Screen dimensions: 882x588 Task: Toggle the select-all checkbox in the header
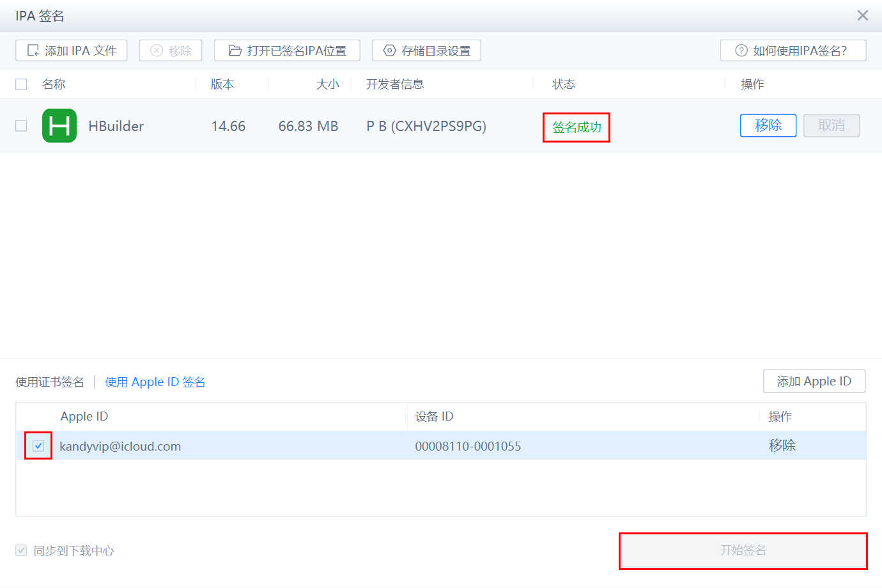[x=21, y=84]
